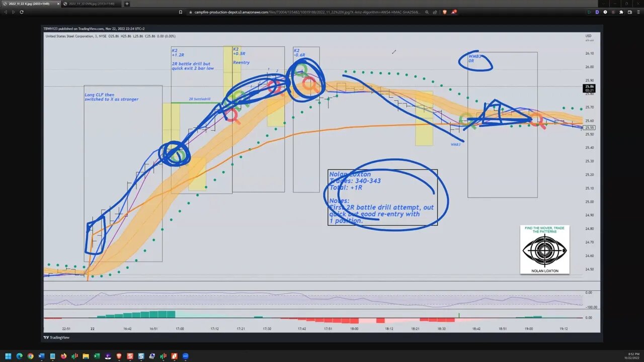The width and height of the screenshot is (644, 362).
Task: Open Brave Rewards triangle icon
Action: (x=454, y=12)
